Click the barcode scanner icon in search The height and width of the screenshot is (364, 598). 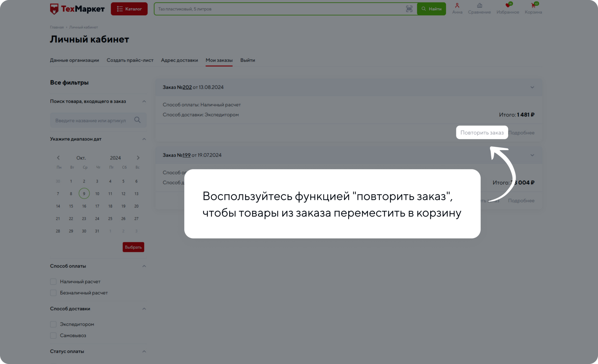pyautogui.click(x=409, y=9)
